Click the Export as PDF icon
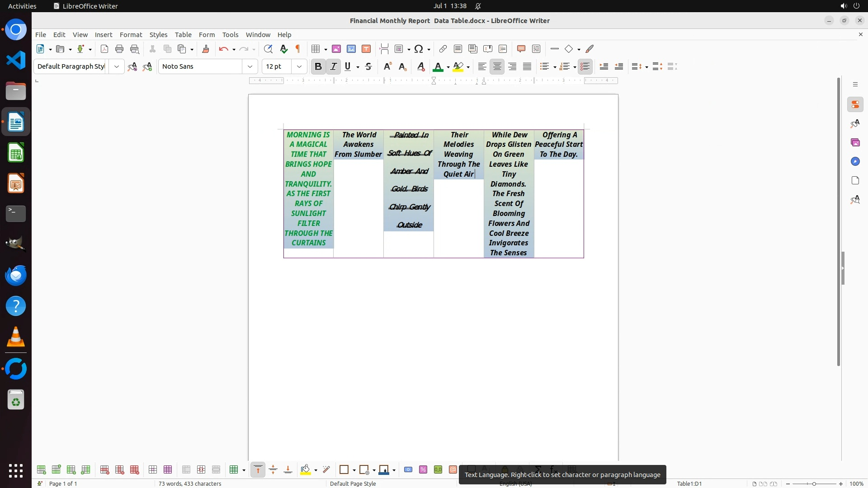868x488 pixels. (104, 49)
